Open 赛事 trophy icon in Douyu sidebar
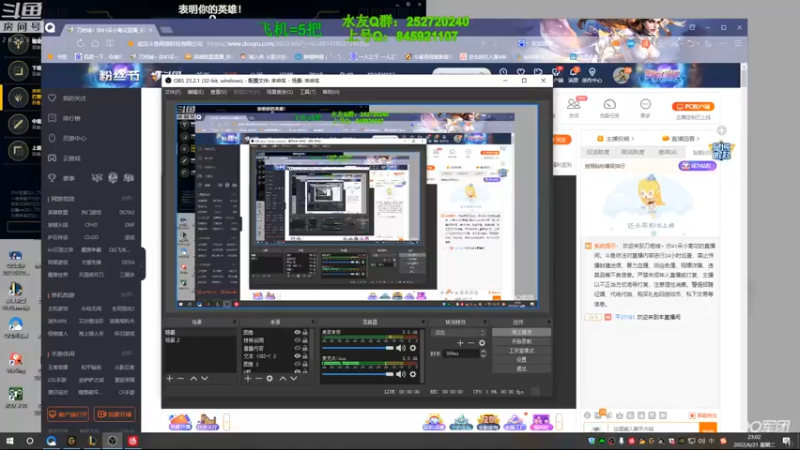This screenshot has height=450, width=800. tap(52, 178)
